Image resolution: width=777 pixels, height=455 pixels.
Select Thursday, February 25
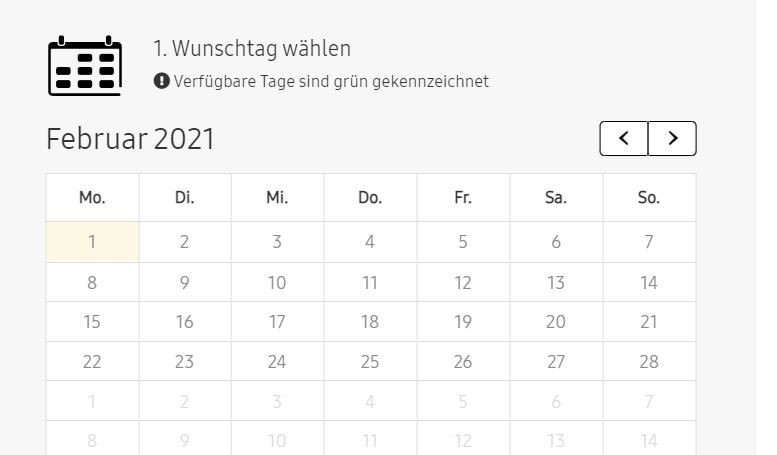tap(370, 362)
